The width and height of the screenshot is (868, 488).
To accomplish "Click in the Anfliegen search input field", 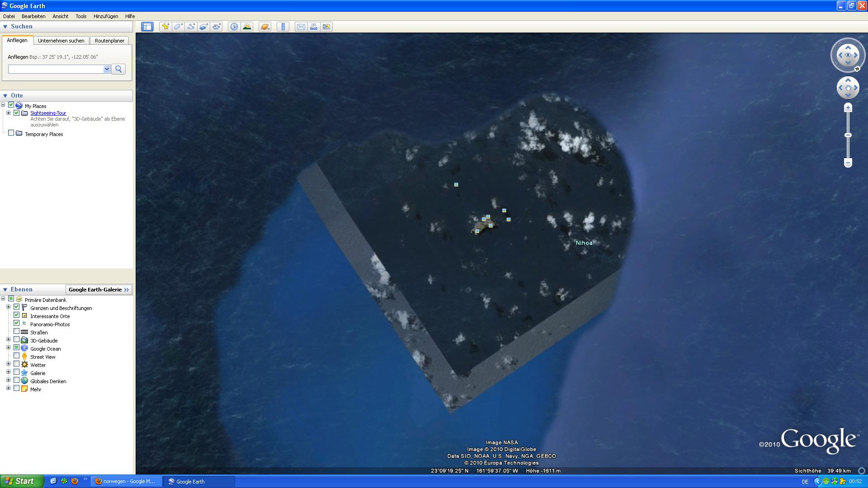I will coord(56,69).
